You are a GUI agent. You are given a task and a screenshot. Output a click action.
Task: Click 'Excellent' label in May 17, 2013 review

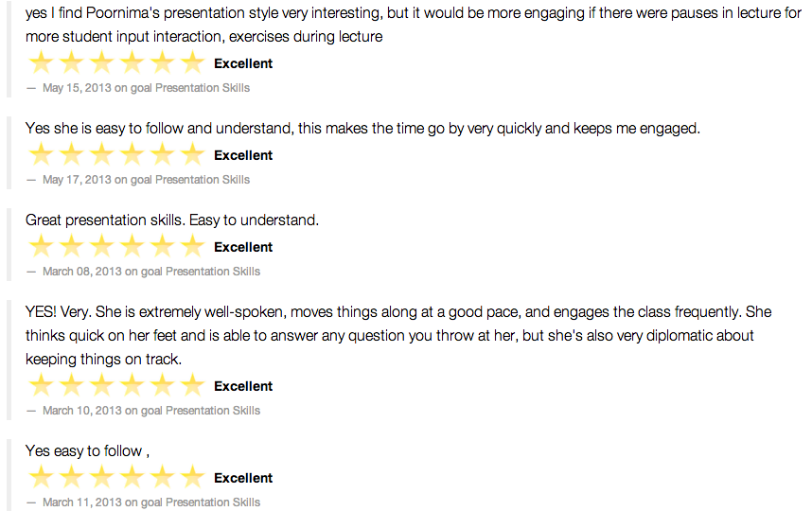pyautogui.click(x=243, y=155)
